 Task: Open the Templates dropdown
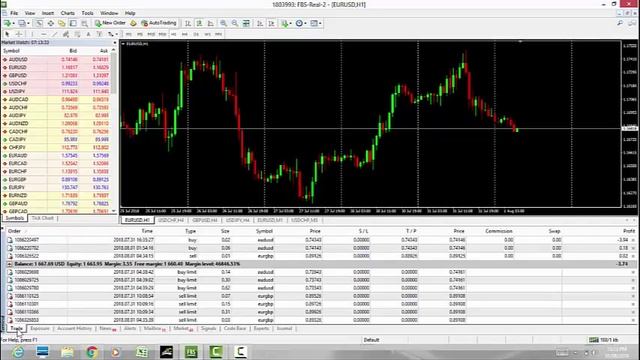pos(315,23)
